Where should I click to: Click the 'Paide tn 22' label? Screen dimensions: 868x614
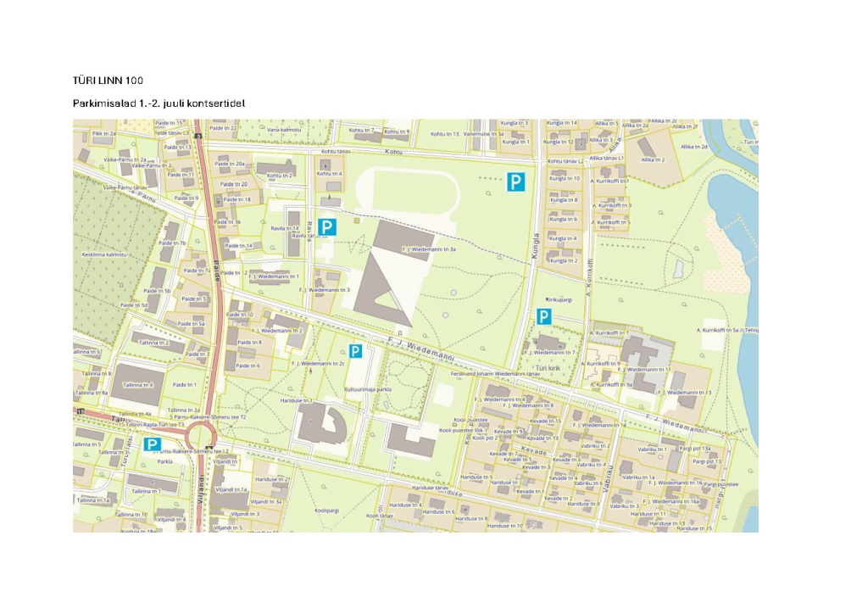pyautogui.click(x=223, y=128)
